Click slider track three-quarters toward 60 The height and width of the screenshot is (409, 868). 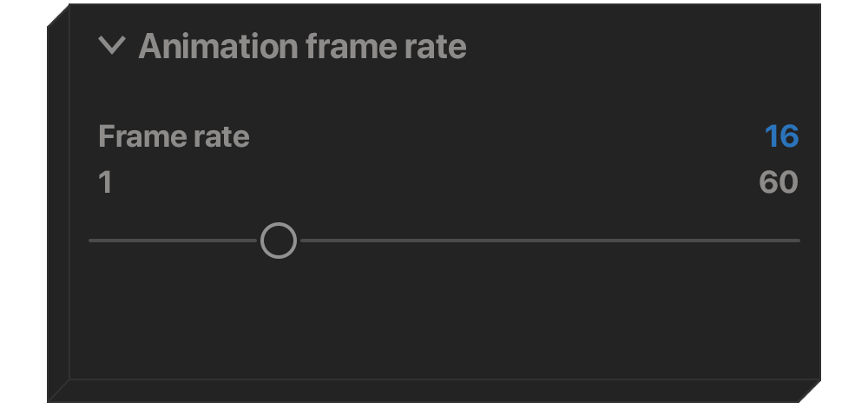(x=621, y=241)
